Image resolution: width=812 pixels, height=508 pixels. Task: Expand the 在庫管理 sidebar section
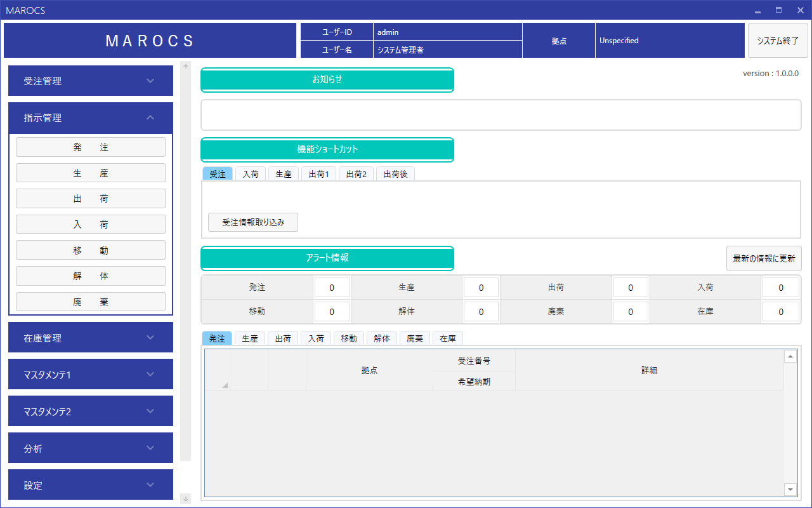(x=91, y=337)
